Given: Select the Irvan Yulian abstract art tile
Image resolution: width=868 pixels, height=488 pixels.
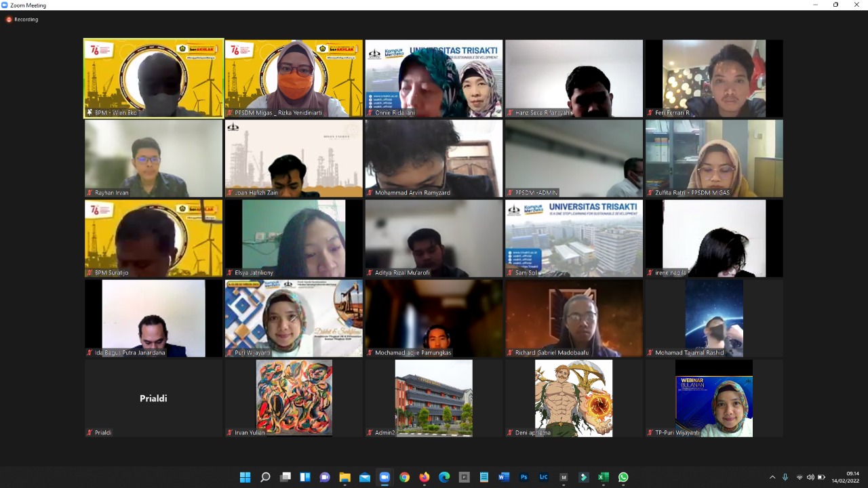Looking at the screenshot, I should pyautogui.click(x=294, y=397).
